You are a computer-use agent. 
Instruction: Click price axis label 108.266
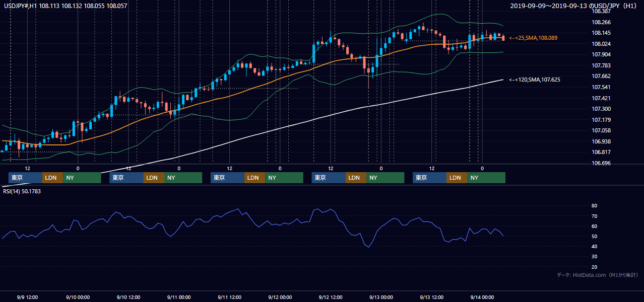(x=601, y=22)
